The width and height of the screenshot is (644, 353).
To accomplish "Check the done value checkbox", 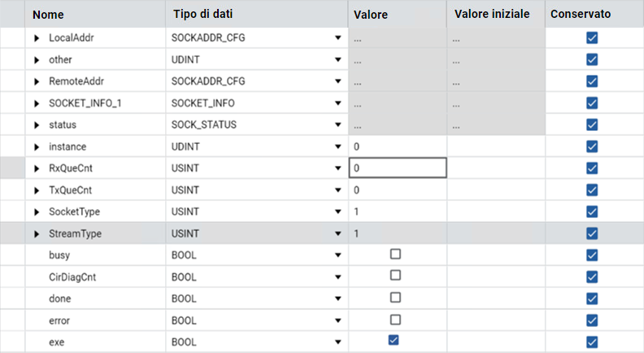I will (395, 298).
